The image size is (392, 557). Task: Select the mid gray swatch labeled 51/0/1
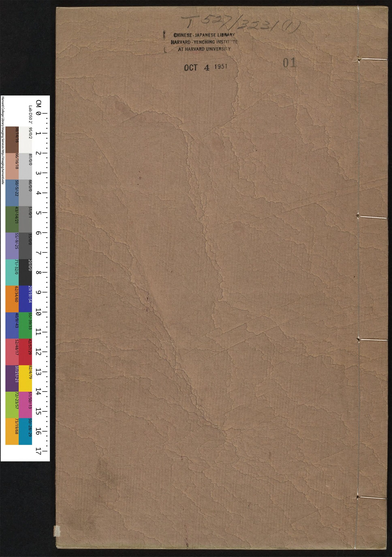tap(25, 220)
